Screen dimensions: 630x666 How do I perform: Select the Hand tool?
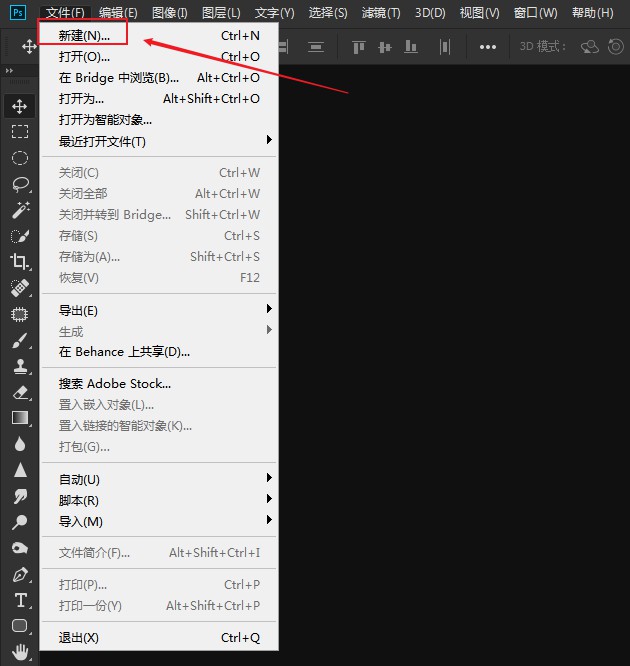pyautogui.click(x=20, y=652)
